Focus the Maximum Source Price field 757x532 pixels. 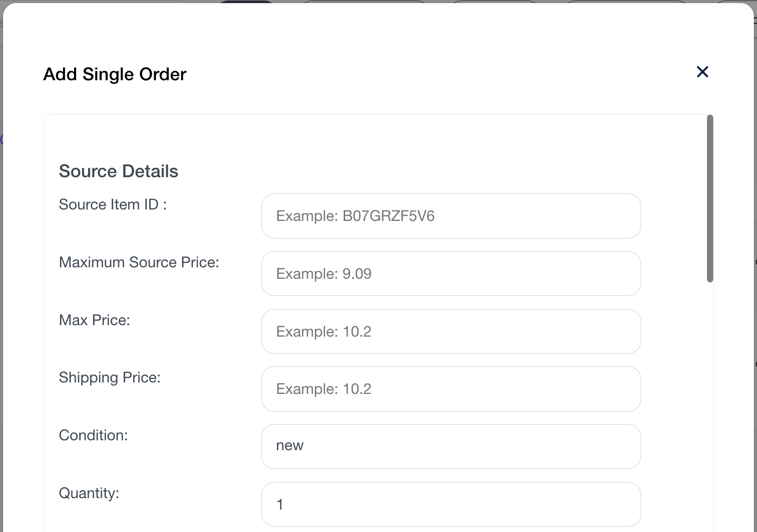pyautogui.click(x=450, y=274)
